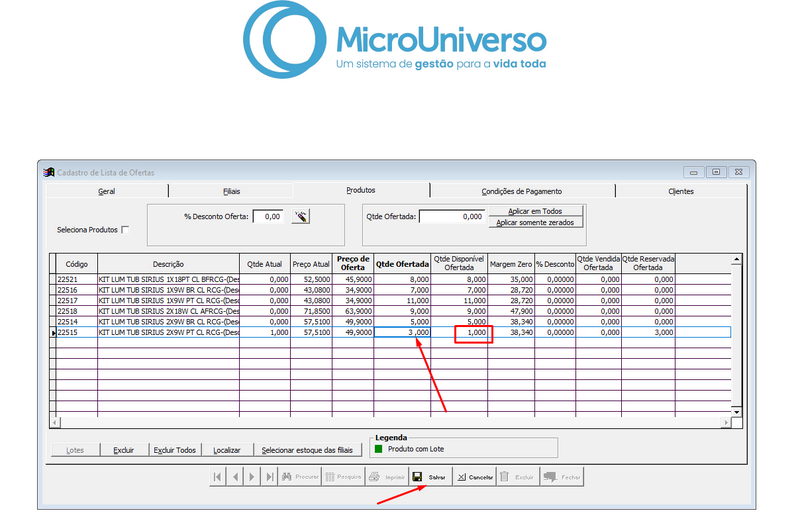Click the Qtde Ofertada column header
800x521 pixels.
[x=403, y=264]
